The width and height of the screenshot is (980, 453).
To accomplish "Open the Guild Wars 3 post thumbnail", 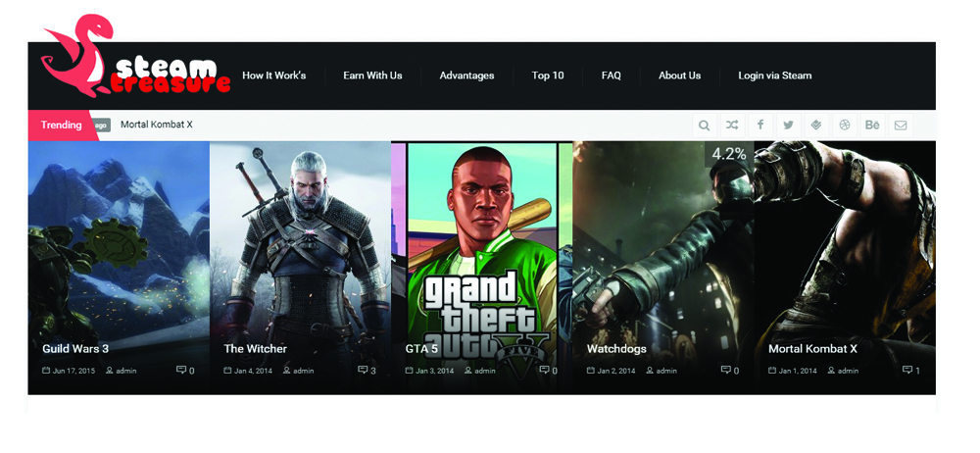I will (119, 268).
